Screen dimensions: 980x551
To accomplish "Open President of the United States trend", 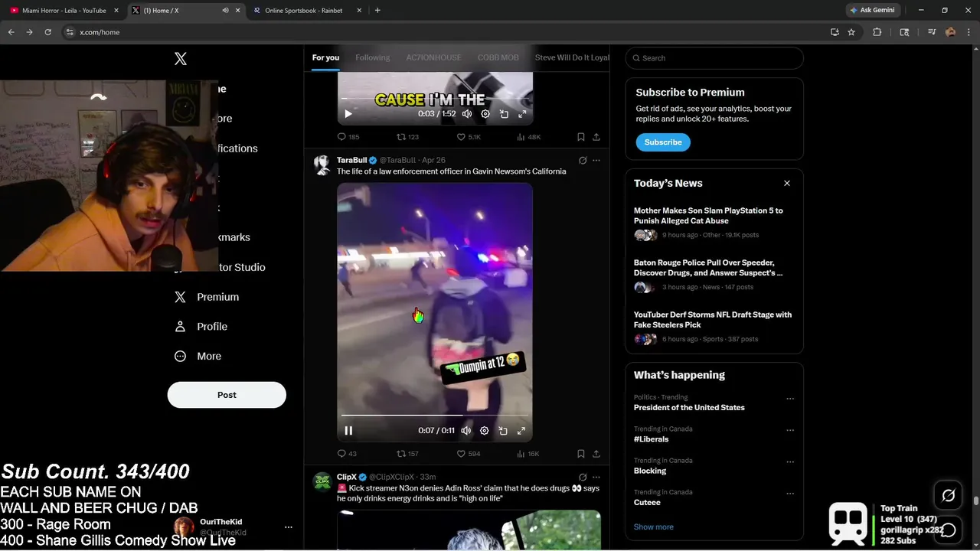I will (689, 408).
